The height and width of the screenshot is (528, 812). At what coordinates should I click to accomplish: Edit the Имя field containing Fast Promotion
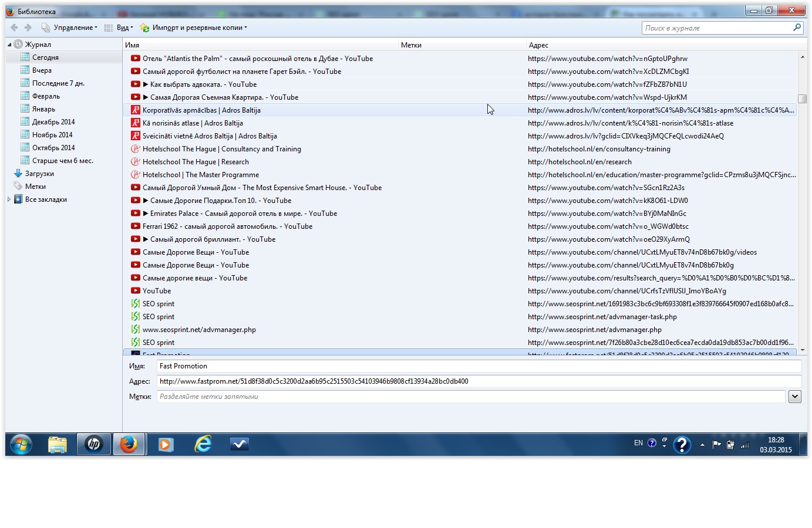pos(479,366)
